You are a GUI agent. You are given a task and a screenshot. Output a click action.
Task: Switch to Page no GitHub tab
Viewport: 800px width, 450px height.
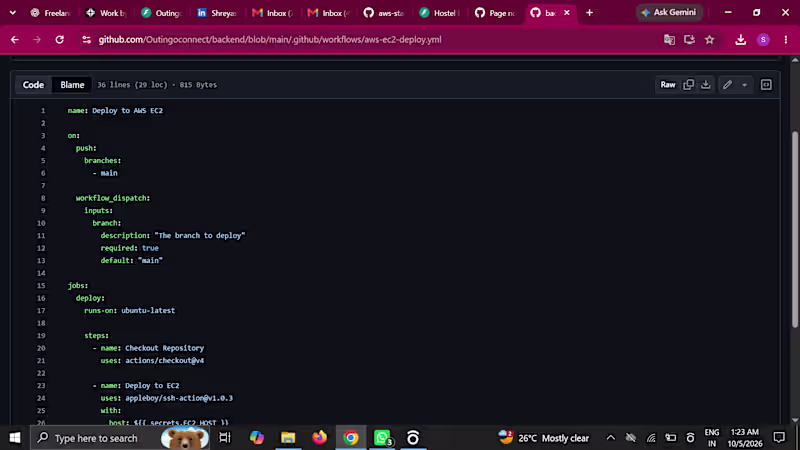(494, 13)
